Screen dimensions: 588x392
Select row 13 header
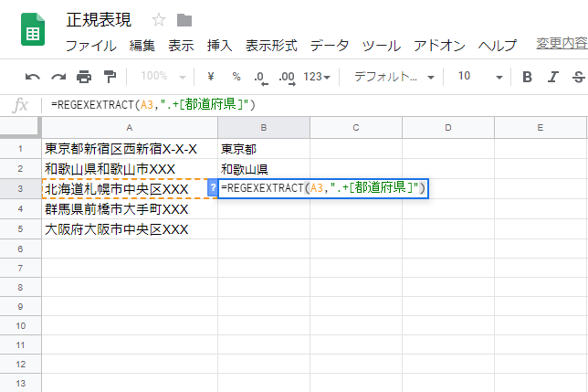pyautogui.click(x=20, y=383)
